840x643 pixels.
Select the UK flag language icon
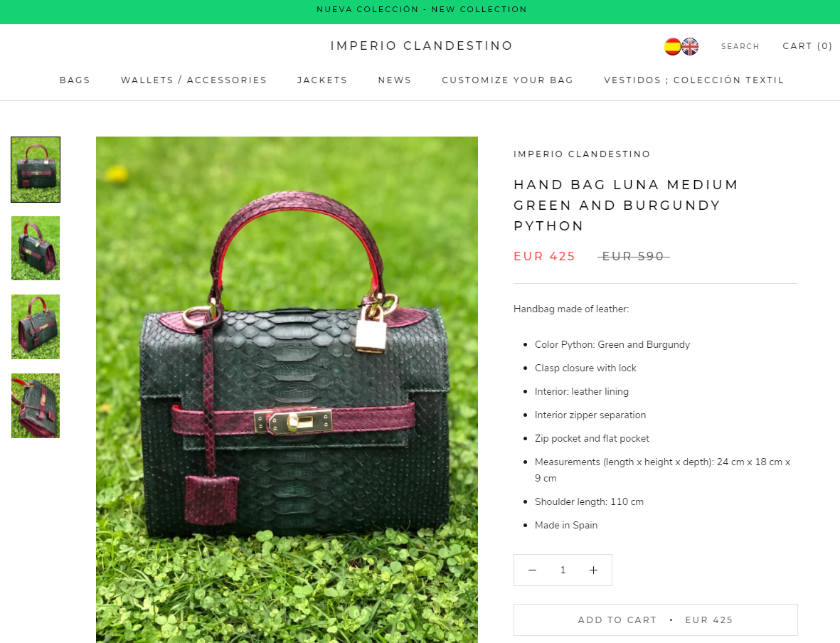click(690, 47)
